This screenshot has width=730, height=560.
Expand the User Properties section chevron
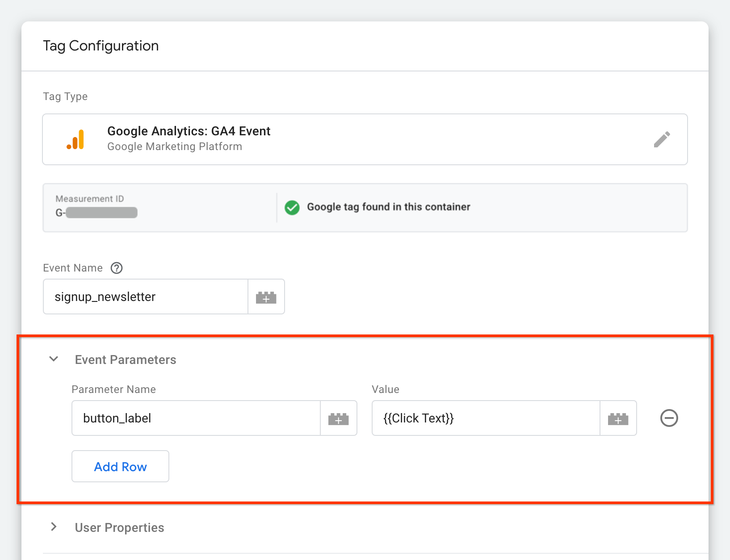click(x=54, y=527)
